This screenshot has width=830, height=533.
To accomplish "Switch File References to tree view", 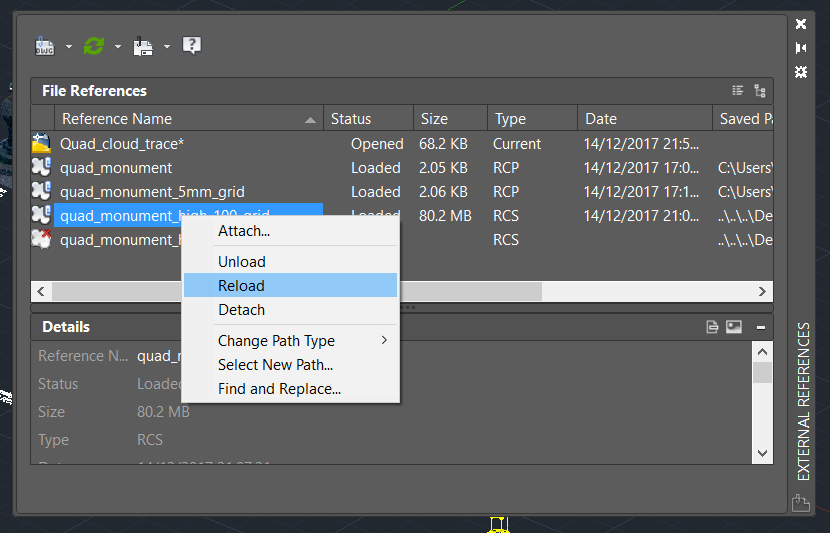I will point(760,91).
